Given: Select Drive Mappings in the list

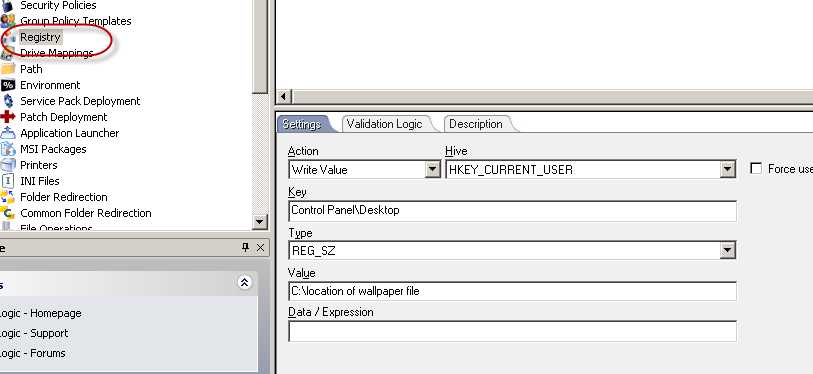Looking at the screenshot, I should [x=57, y=53].
